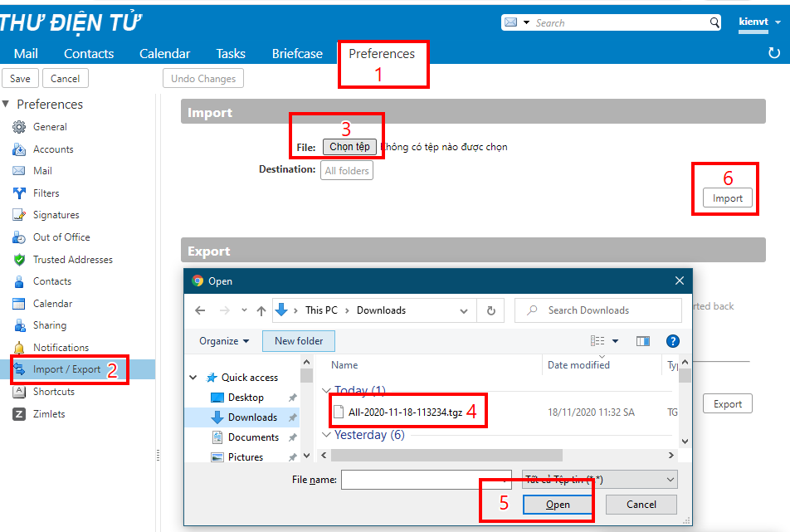This screenshot has width=790, height=532.
Task: Select Desktop in Quick access
Action: pos(246,398)
